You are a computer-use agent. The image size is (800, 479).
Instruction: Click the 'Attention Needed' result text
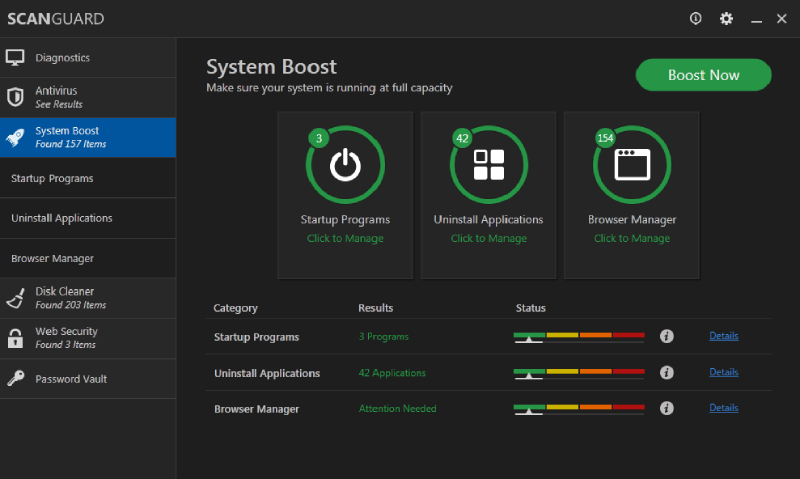tap(397, 409)
